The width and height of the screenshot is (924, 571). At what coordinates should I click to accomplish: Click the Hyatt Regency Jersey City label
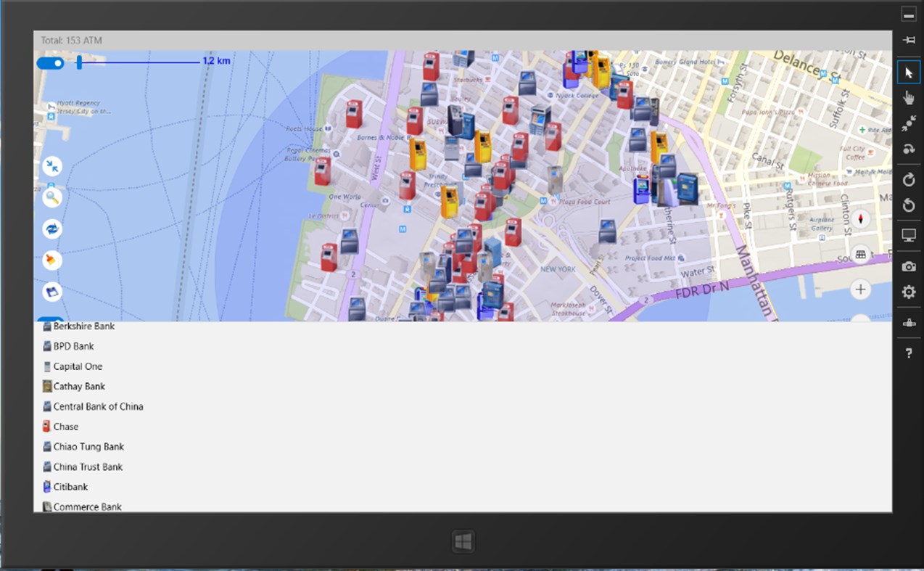(84, 107)
